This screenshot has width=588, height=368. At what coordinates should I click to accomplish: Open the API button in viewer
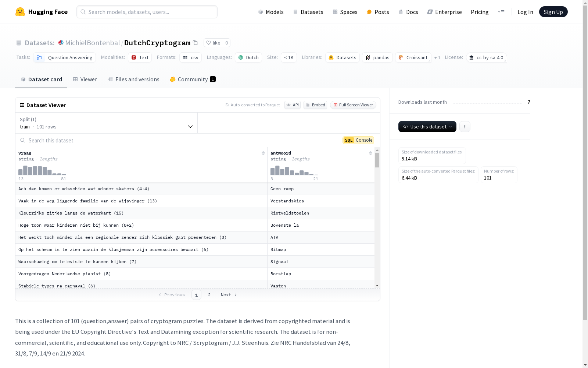[293, 105]
